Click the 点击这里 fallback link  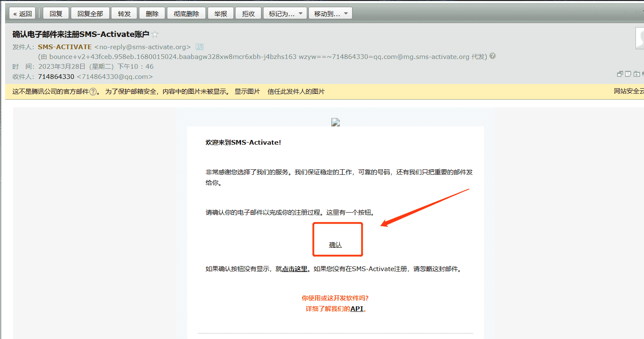coord(295,269)
